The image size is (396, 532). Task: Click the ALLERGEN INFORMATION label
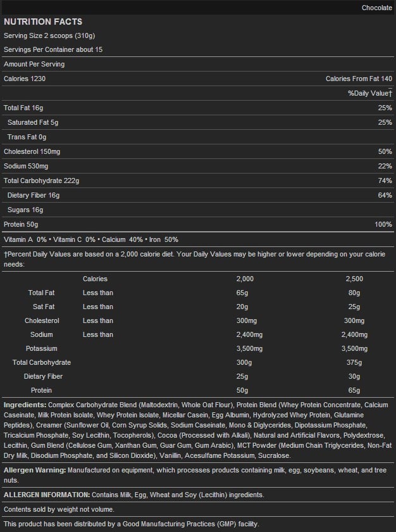point(47,495)
